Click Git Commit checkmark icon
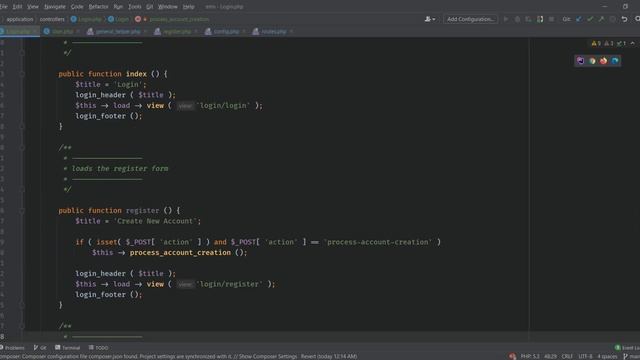 click(x=590, y=19)
